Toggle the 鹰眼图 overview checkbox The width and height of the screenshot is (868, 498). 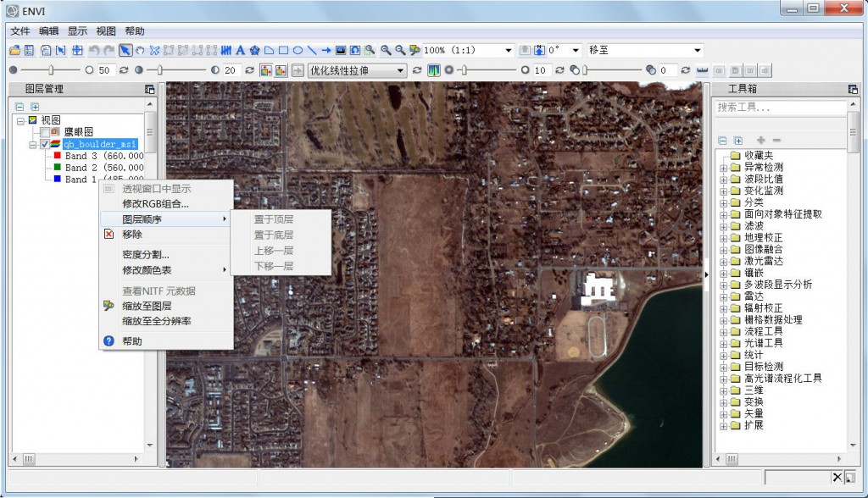(45, 132)
